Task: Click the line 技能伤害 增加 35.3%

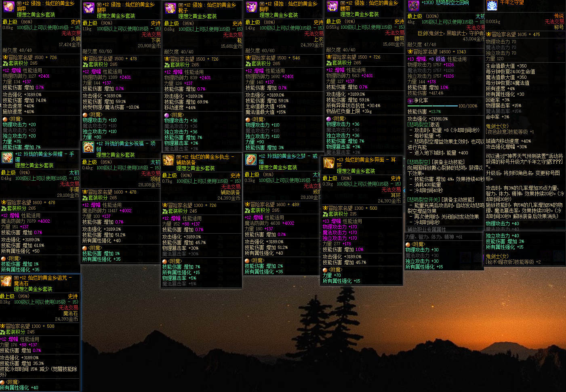Action: coord(22,363)
